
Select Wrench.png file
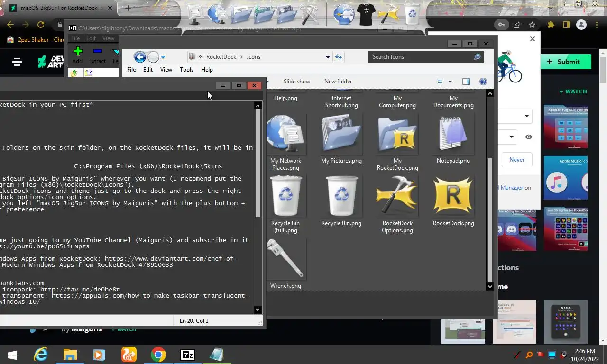285,264
